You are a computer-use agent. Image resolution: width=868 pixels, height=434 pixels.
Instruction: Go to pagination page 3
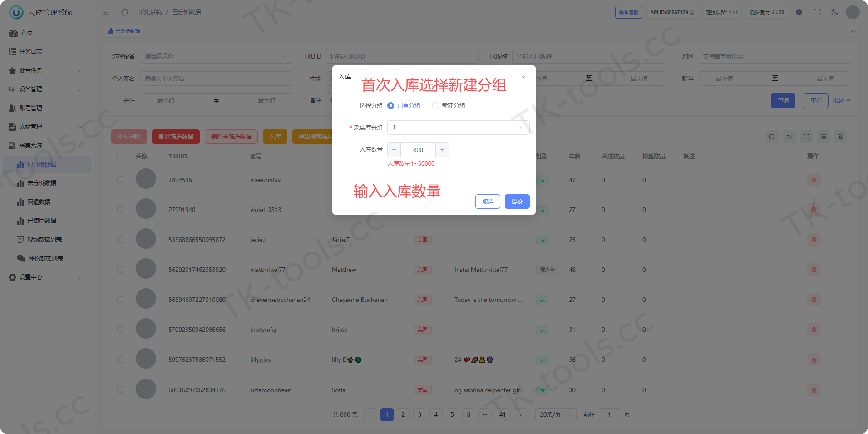[419, 414]
